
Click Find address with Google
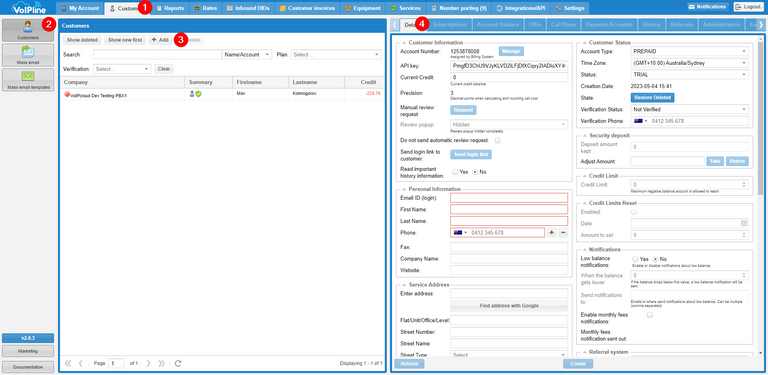[509, 306]
